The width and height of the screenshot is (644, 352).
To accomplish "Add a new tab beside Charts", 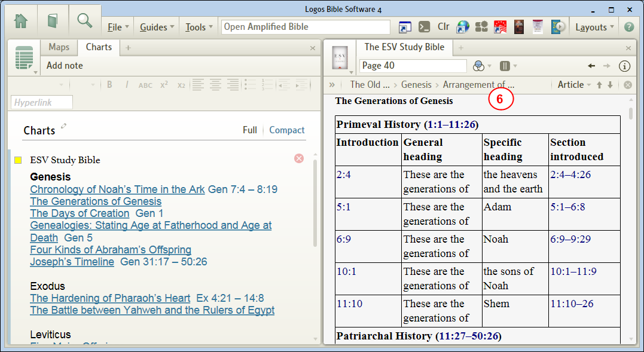I will [128, 48].
